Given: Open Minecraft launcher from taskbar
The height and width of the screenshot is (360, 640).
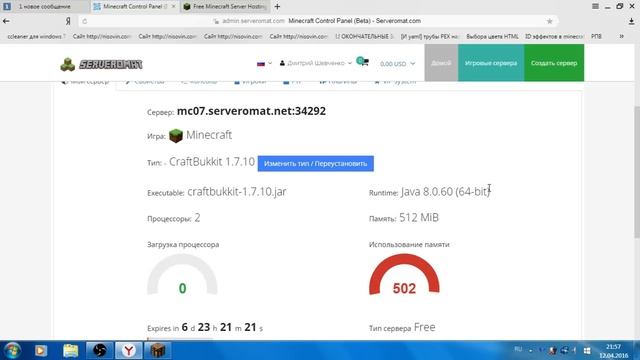Looking at the screenshot, I should pos(158,351).
